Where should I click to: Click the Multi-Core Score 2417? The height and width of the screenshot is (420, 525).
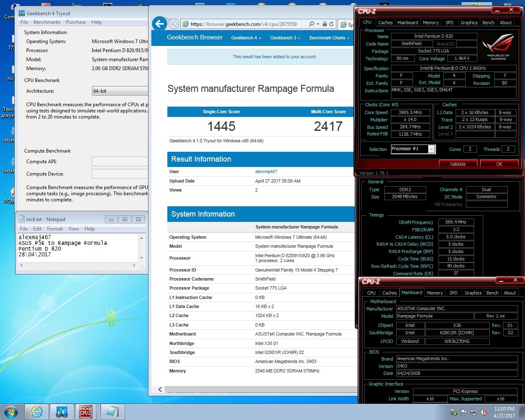coord(328,126)
